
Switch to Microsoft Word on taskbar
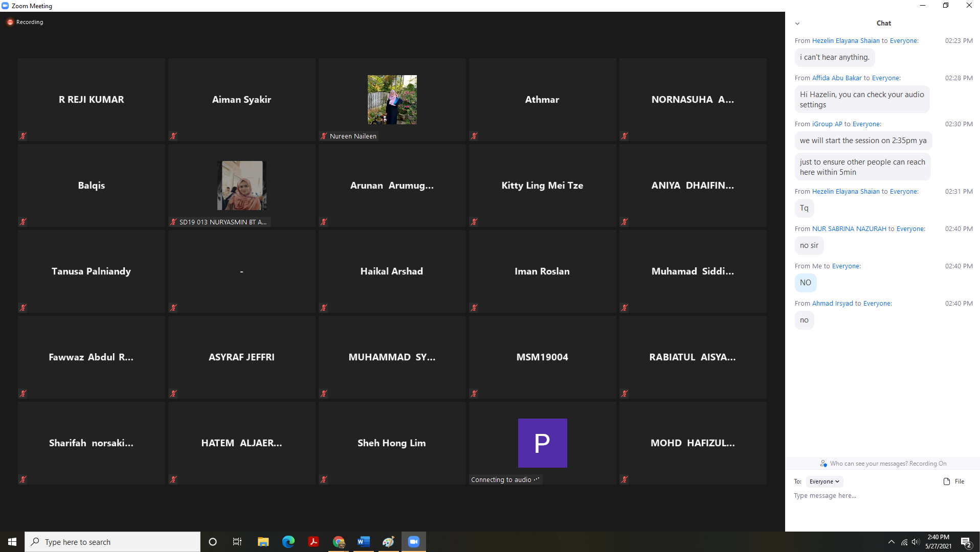(364, 542)
